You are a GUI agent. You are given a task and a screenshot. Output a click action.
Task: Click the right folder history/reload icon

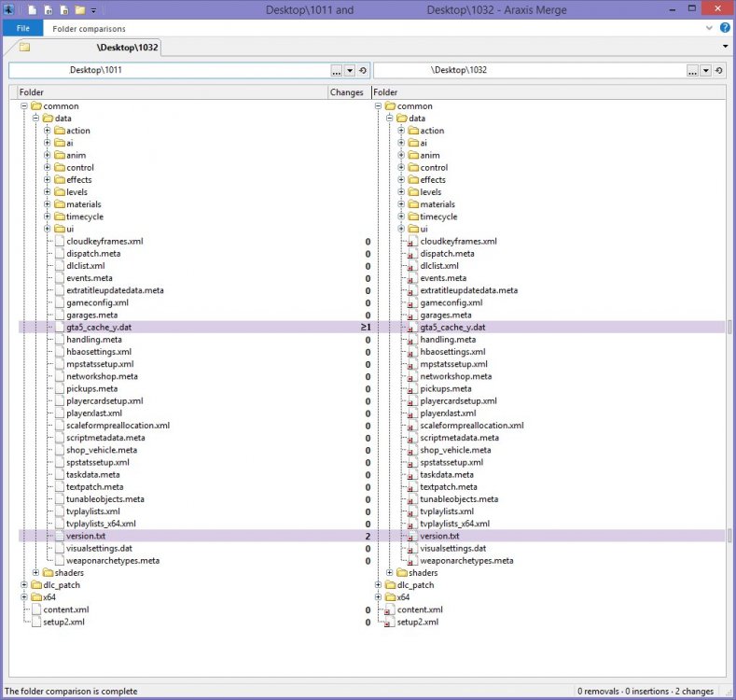point(719,71)
